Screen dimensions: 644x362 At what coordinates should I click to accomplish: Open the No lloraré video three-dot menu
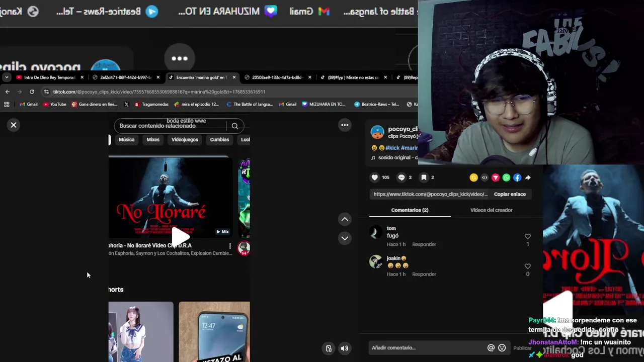point(230,246)
